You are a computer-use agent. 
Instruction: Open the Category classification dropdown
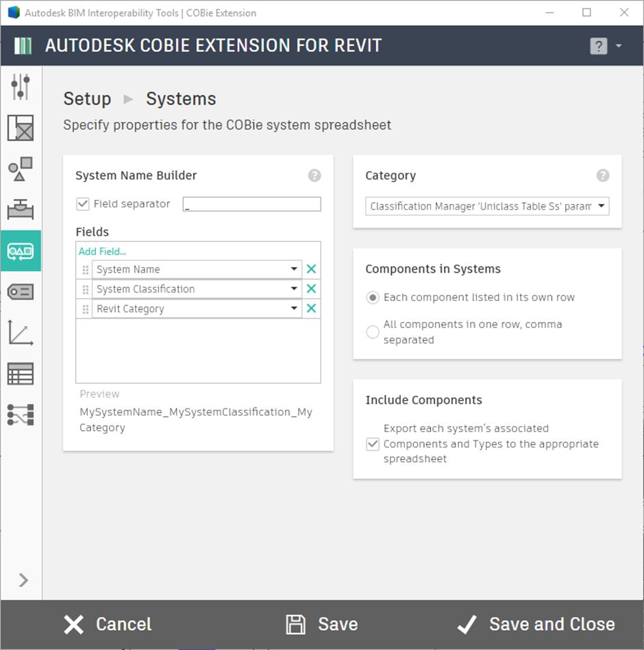[x=487, y=206]
